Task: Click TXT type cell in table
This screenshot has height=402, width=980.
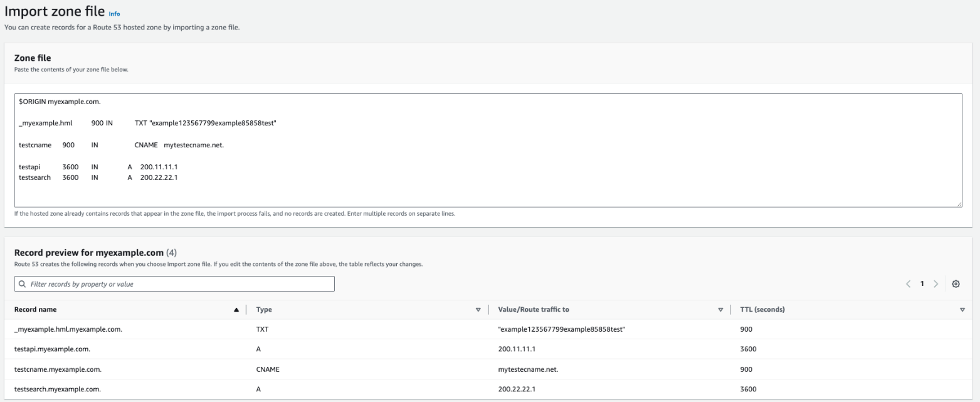Action: click(262, 329)
